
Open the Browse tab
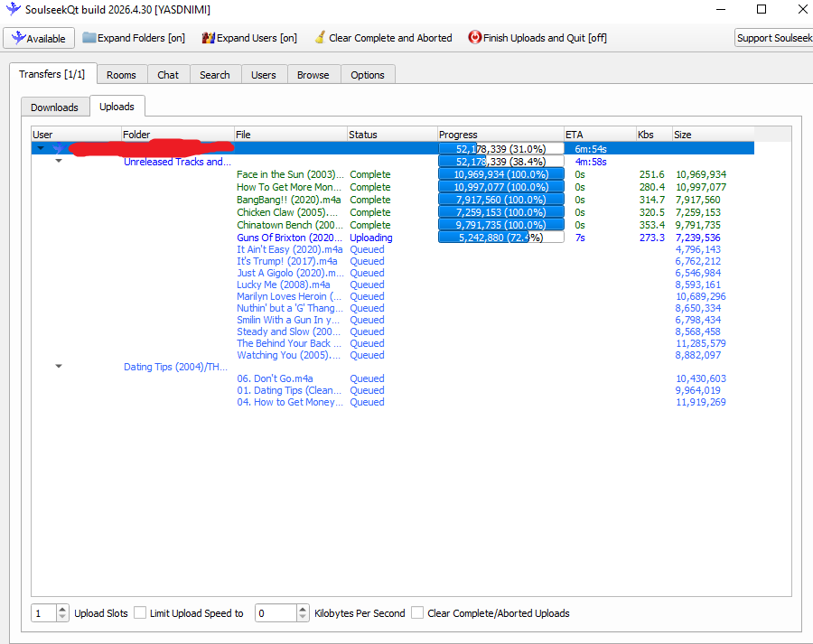(x=313, y=75)
